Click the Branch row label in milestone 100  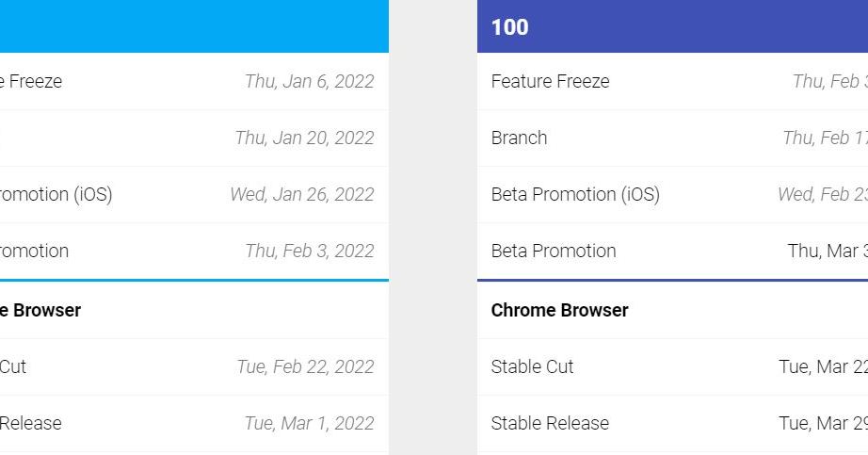519,138
